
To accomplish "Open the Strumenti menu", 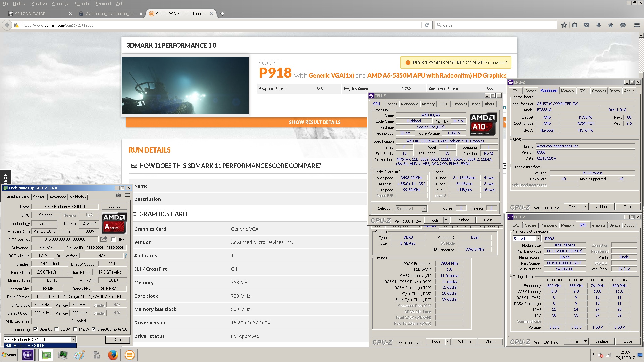I will tap(103, 4).
